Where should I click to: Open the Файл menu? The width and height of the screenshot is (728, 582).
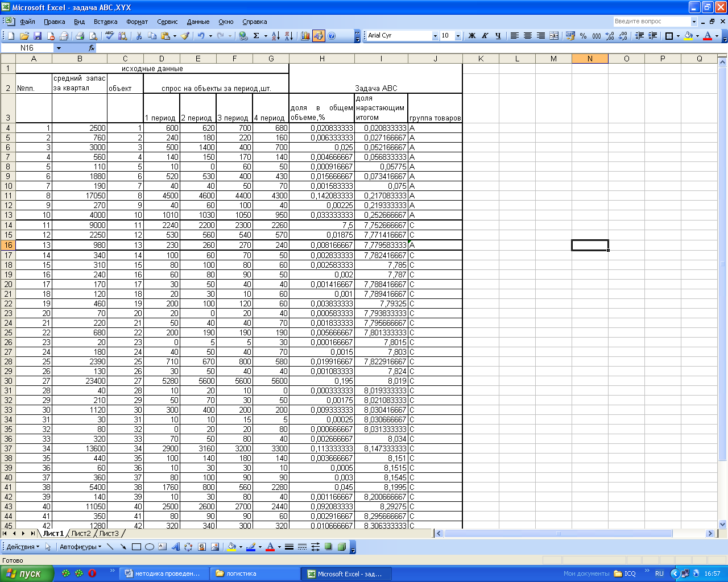(27, 22)
